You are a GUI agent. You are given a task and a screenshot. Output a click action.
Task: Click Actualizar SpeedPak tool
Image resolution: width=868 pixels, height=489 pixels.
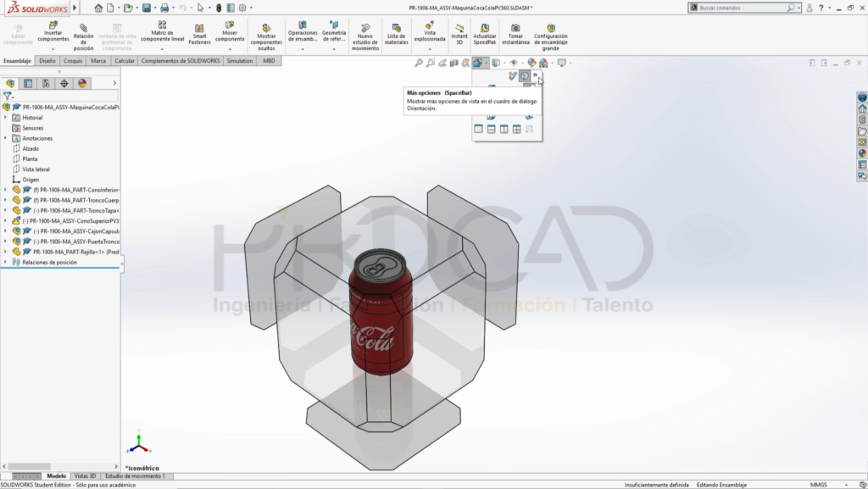click(484, 34)
